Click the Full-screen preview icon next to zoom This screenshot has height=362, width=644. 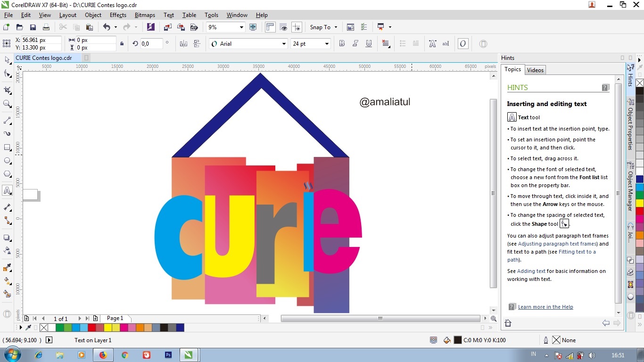click(253, 27)
